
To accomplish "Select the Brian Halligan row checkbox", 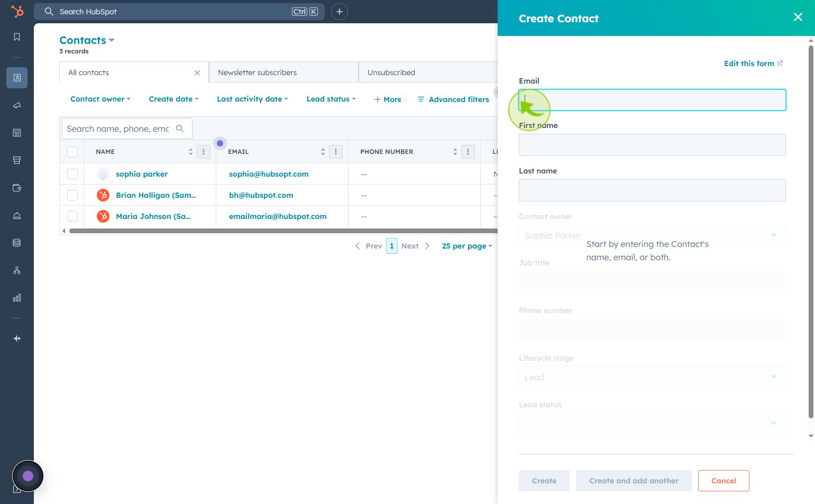I will pyautogui.click(x=72, y=195).
